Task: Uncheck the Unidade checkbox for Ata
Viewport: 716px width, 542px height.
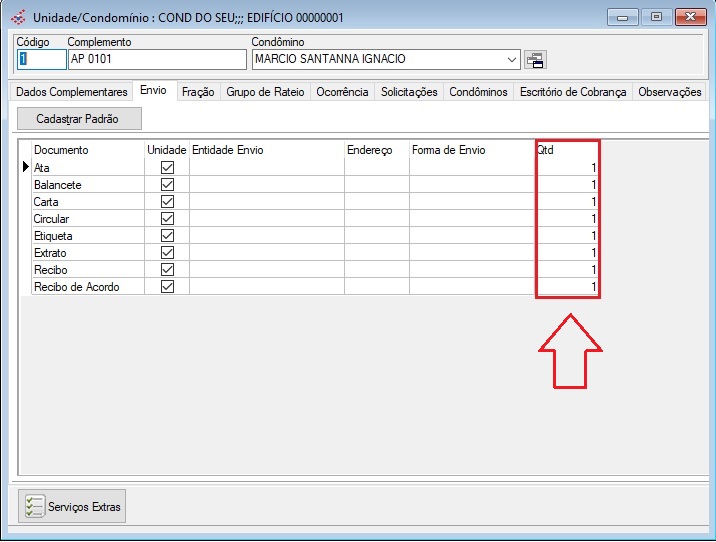Action: pyautogui.click(x=167, y=168)
